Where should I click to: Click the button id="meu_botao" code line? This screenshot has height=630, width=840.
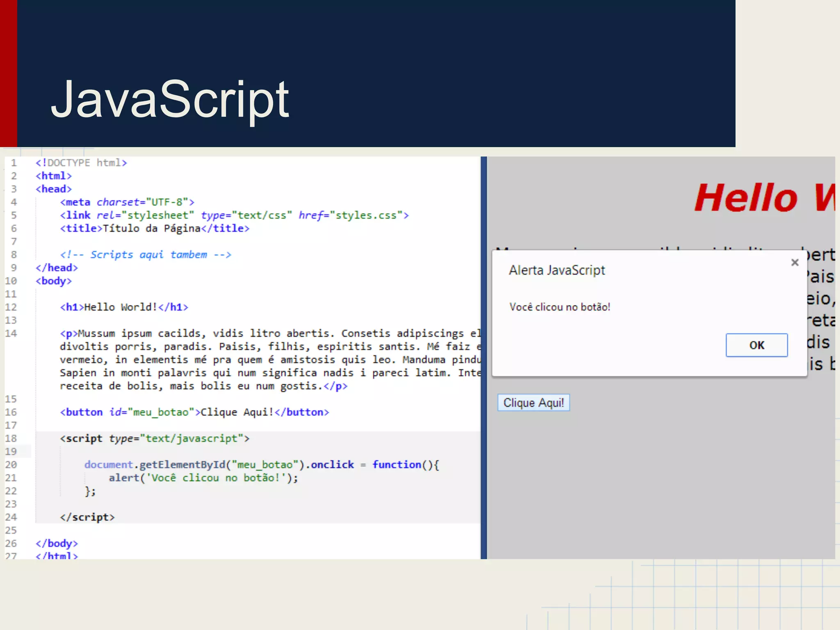pyautogui.click(x=194, y=412)
